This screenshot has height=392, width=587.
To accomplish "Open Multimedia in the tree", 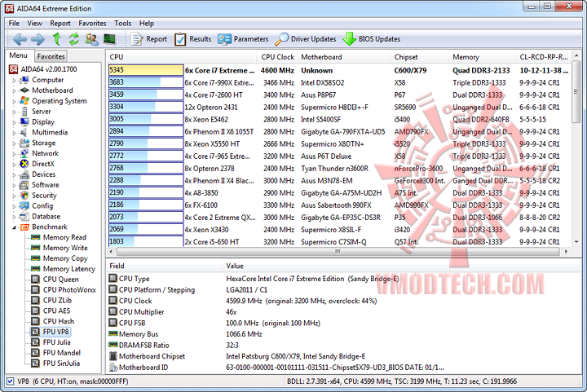I will (50, 132).
